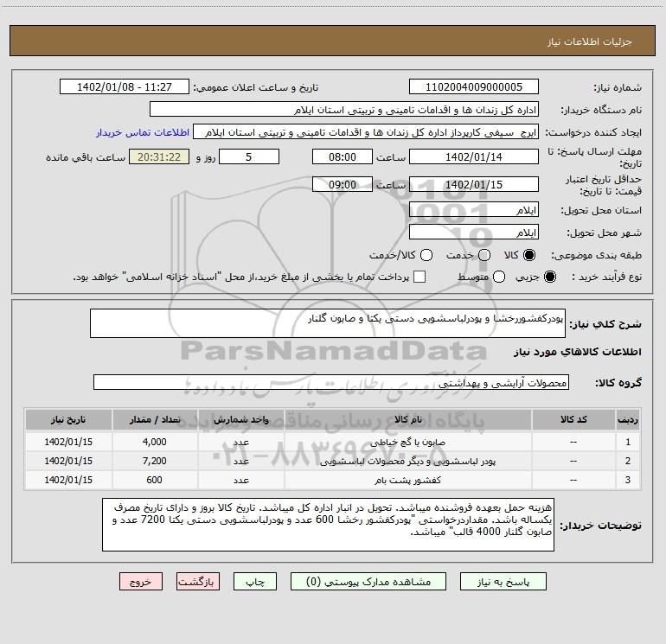Click the جزئیات اطلاعات نیاز page header
This screenshot has height=644, width=666.
(590, 41)
